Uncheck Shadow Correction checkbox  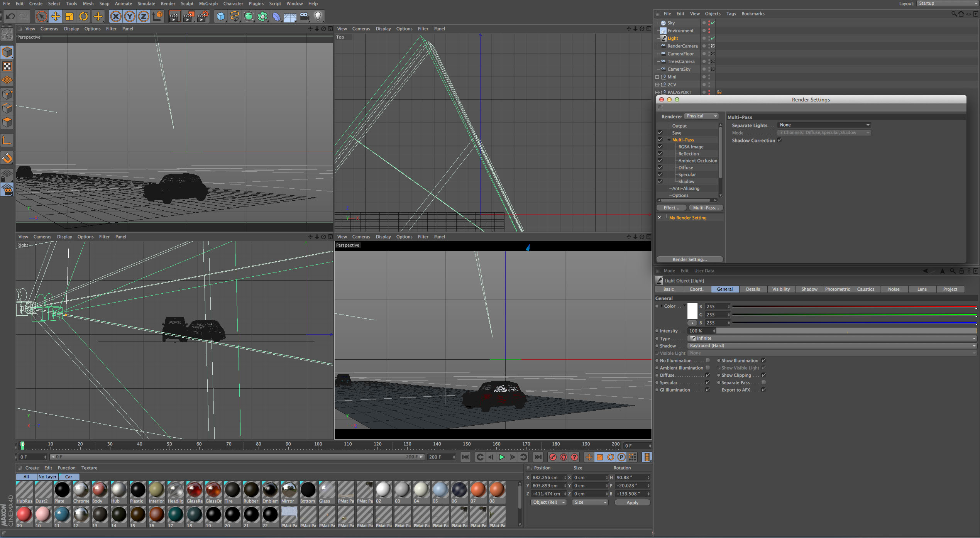[x=780, y=140]
